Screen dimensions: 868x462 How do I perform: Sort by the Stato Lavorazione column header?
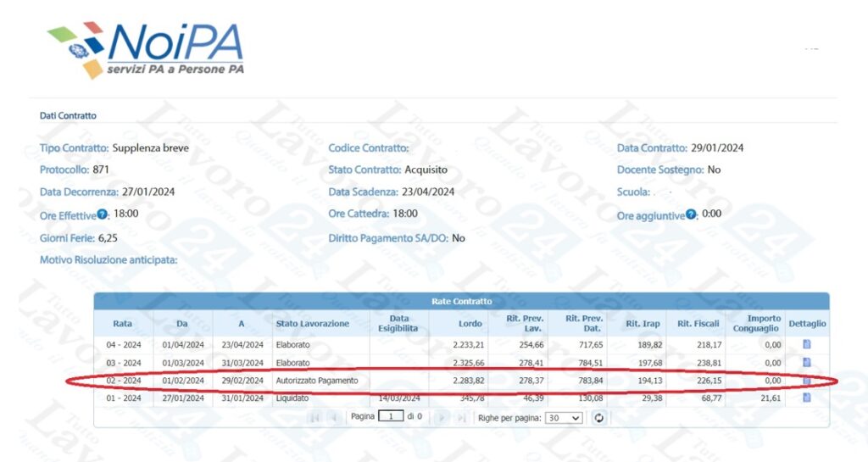click(312, 324)
